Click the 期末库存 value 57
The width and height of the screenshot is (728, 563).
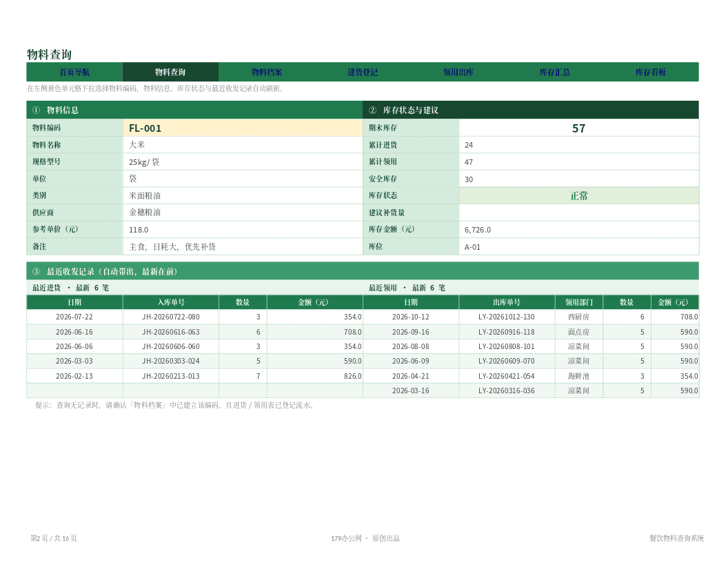pyautogui.click(x=579, y=128)
